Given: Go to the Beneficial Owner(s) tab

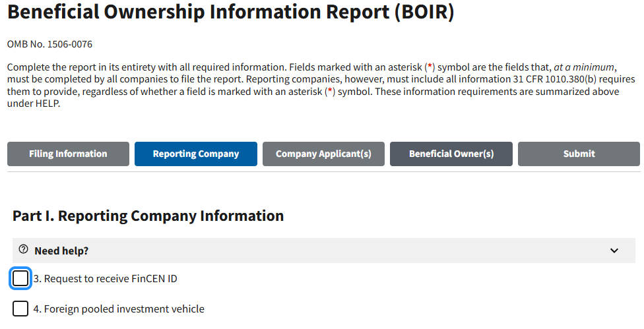Looking at the screenshot, I should click(451, 154).
